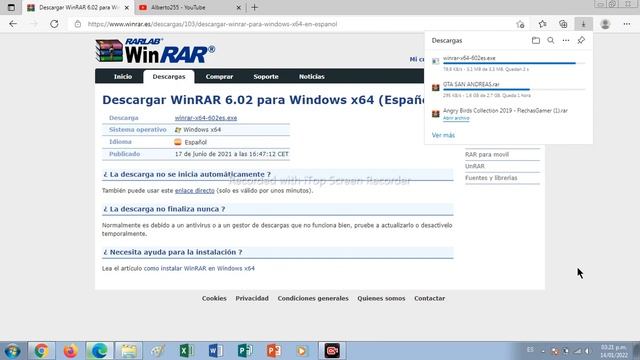Screen dimensions: 640x360
Task: Open the browser Settings and more menu
Action: click(627, 24)
